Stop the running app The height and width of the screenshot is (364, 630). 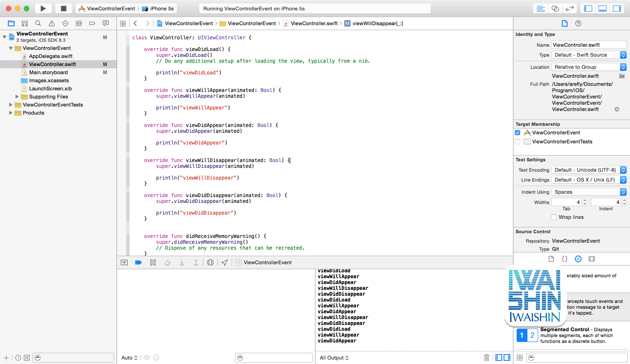click(64, 9)
